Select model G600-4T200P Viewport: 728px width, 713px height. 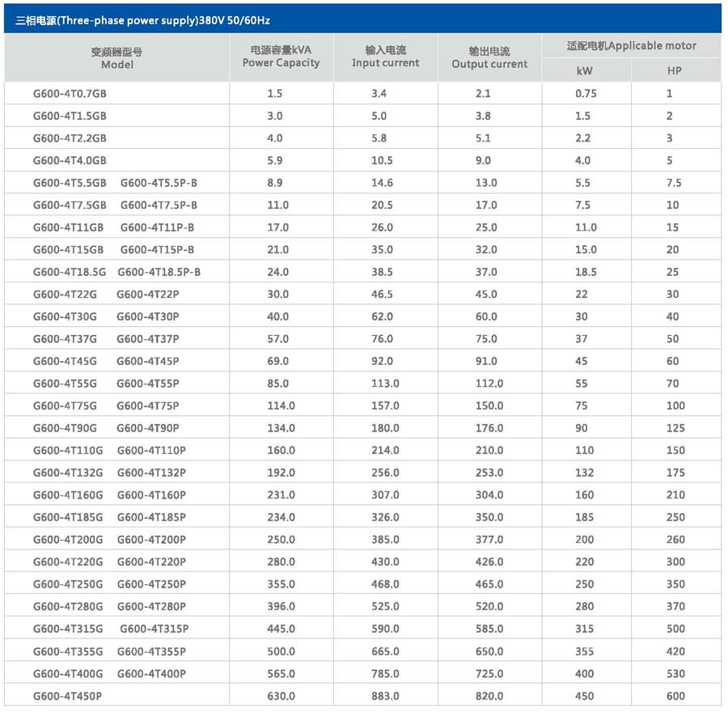[x=151, y=539]
